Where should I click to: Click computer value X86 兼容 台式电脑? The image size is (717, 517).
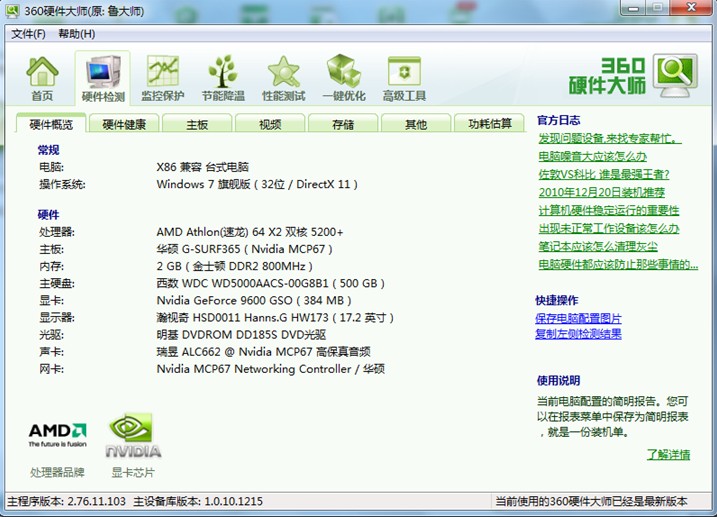(203, 167)
